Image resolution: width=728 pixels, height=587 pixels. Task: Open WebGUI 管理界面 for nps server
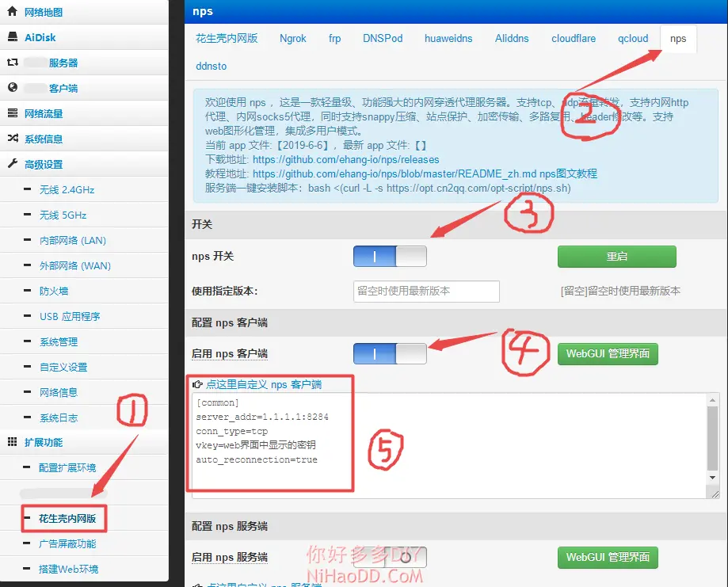tap(608, 557)
